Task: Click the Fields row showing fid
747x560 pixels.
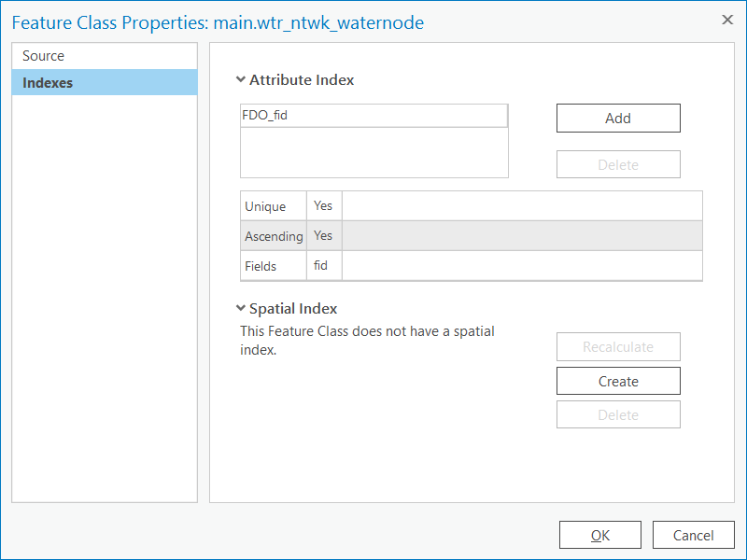Action: [x=273, y=265]
